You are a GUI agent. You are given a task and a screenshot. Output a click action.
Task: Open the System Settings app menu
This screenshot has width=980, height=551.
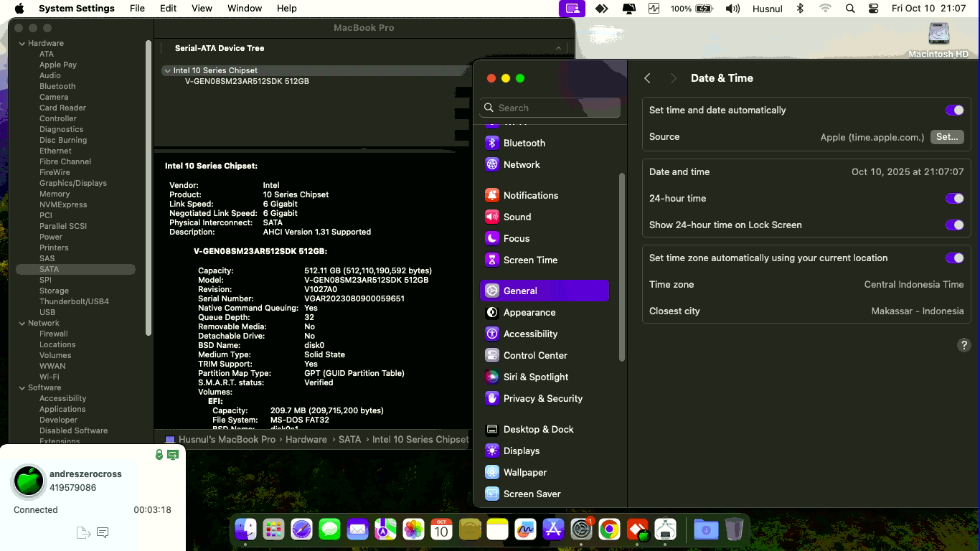click(77, 9)
